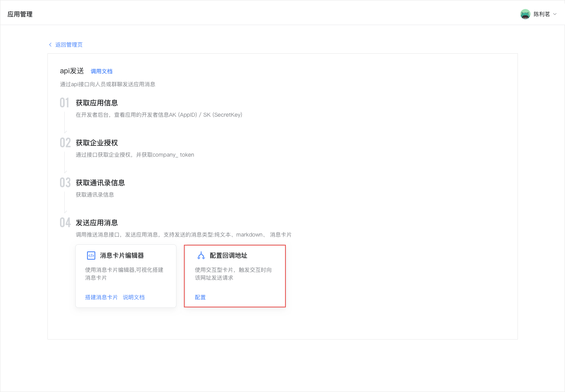Screen dimensions: 565x392
Task: Switch to the 应用管理 page header
Action: [x=20, y=14]
